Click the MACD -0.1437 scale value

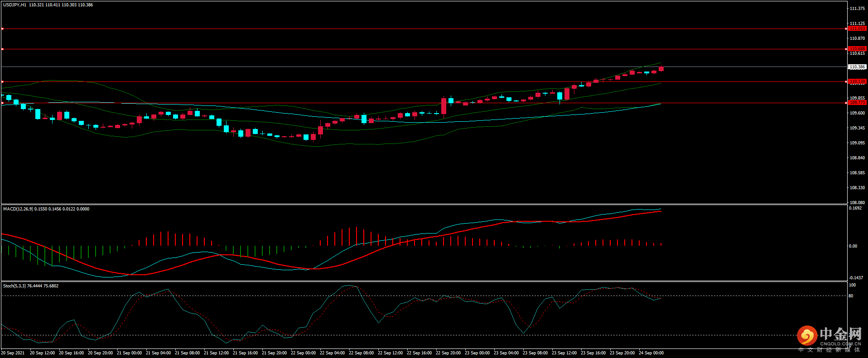(856, 278)
